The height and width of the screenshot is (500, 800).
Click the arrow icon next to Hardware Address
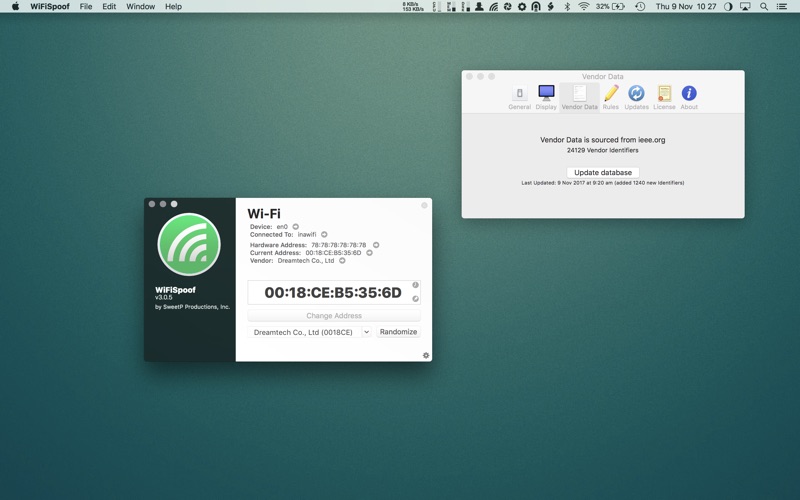(x=376, y=245)
